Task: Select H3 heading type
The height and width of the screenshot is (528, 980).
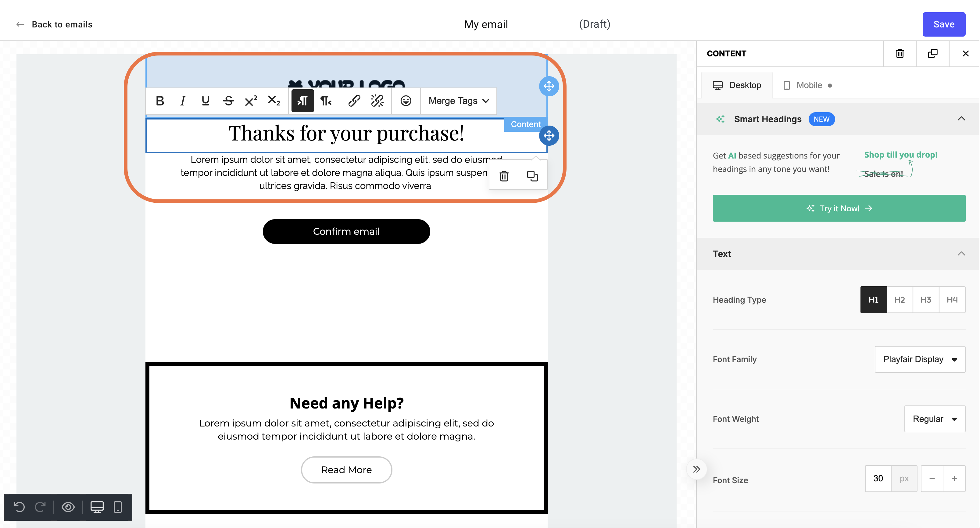Action: (925, 299)
